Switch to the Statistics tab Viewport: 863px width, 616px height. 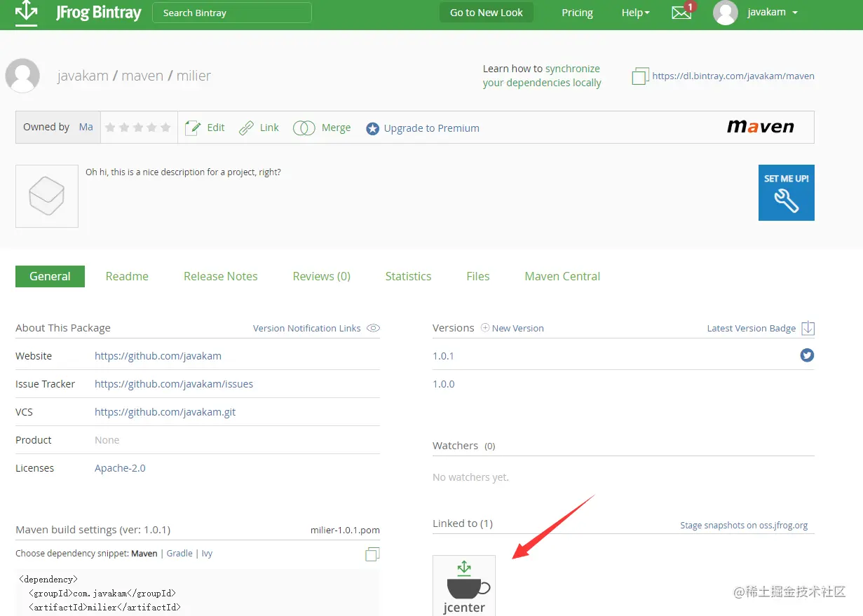pyautogui.click(x=408, y=276)
